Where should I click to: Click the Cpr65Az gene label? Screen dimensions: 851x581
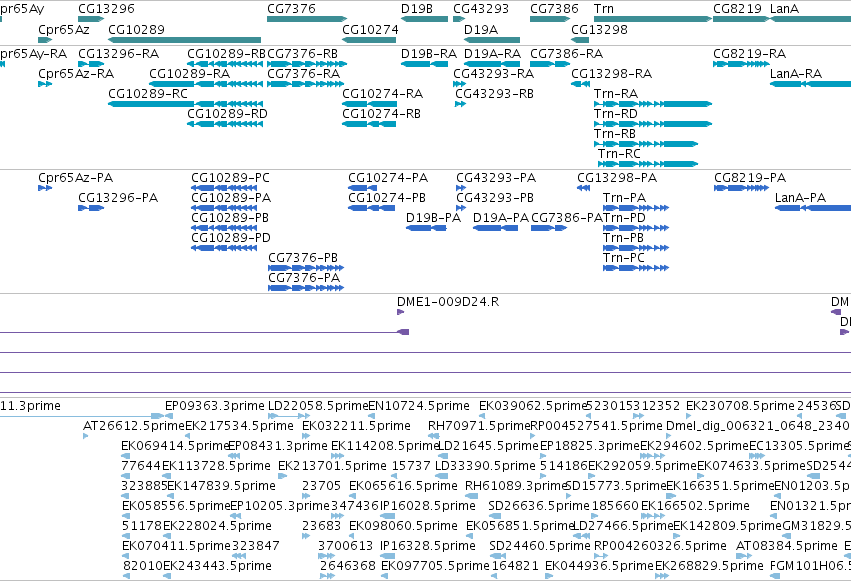click(63, 29)
